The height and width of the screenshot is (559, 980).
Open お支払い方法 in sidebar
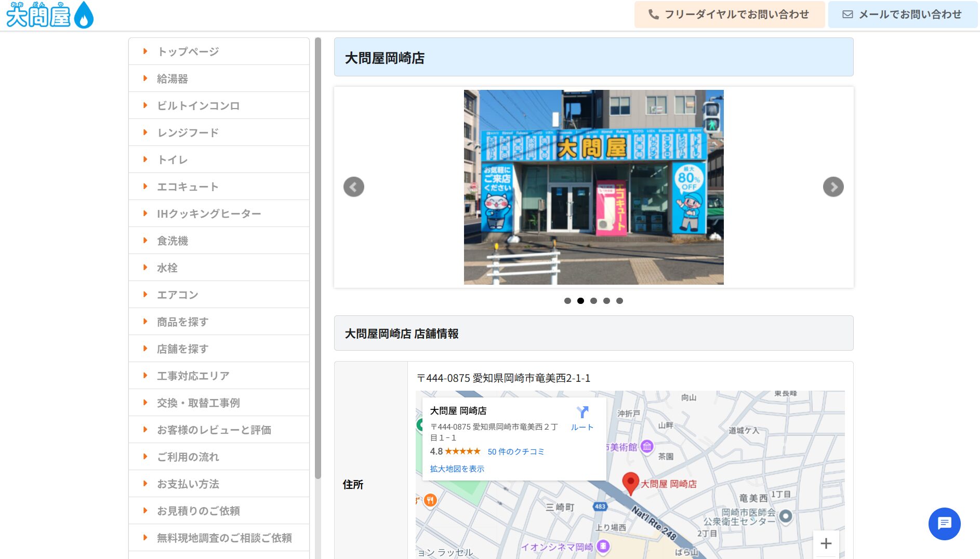point(219,484)
